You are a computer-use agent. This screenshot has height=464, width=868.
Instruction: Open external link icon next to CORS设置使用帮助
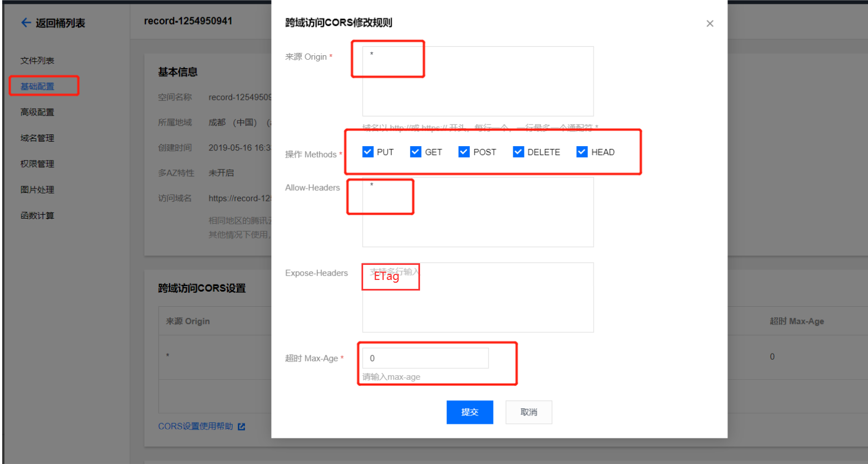point(242,427)
